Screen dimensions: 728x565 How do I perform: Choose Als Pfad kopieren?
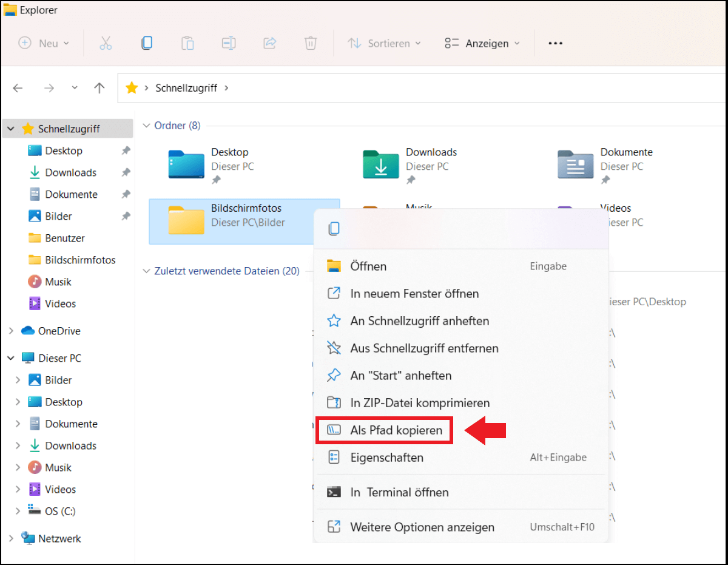460,430
